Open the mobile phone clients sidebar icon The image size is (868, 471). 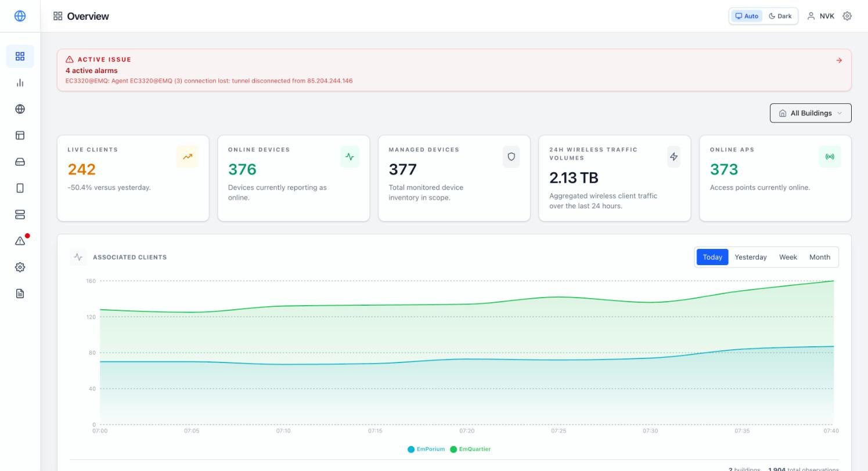point(20,189)
